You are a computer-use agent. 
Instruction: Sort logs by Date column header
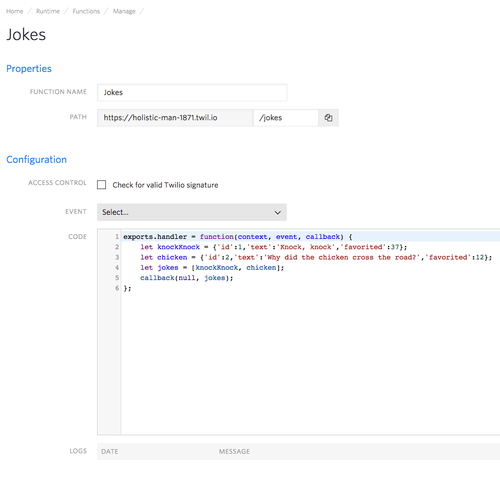pos(110,451)
